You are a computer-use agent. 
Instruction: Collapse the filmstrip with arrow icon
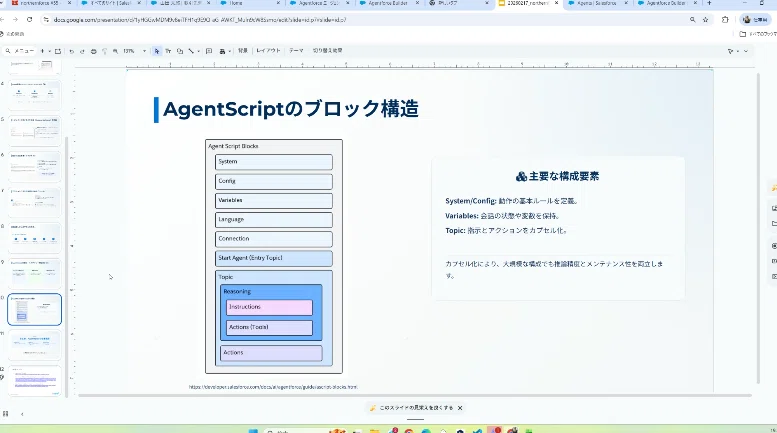pyautogui.click(x=22, y=414)
